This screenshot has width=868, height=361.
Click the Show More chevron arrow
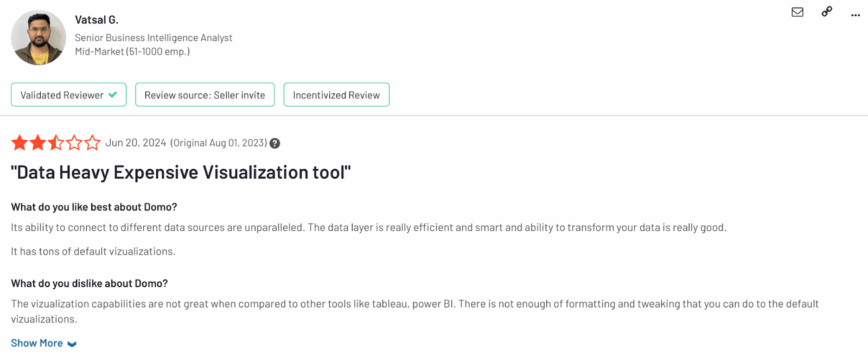(72, 344)
